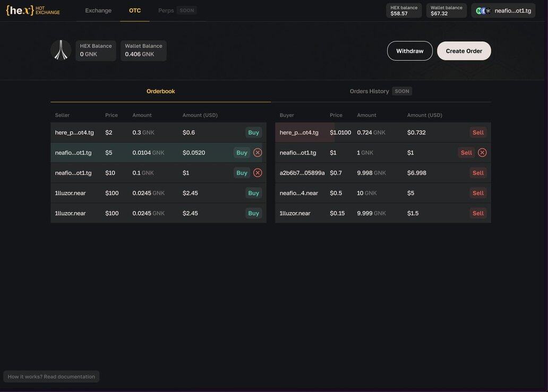
Task: Click the Wallet balance $67.32 box
Action: coord(446,11)
